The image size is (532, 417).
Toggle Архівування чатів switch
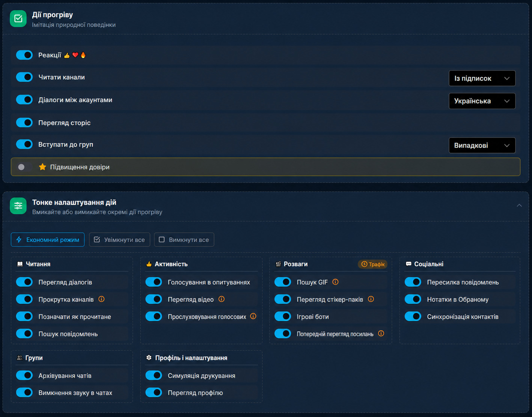pyautogui.click(x=24, y=375)
